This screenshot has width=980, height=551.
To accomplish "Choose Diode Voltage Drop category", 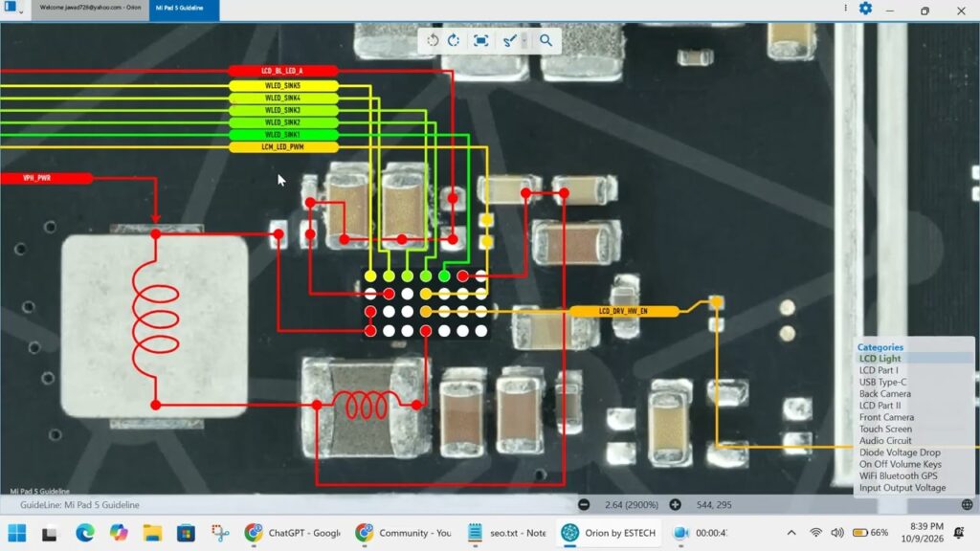I will [900, 452].
